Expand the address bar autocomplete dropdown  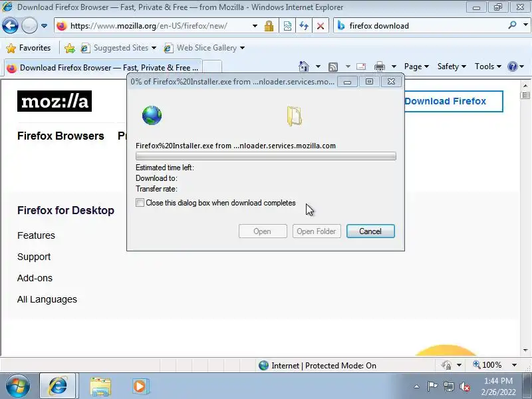click(255, 26)
